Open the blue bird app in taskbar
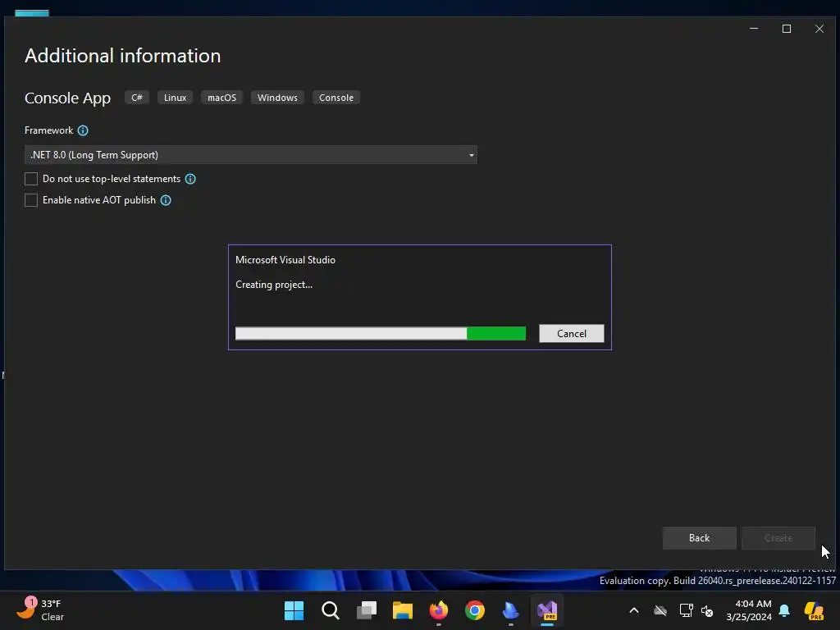The width and height of the screenshot is (840, 630). pyautogui.click(x=510, y=610)
